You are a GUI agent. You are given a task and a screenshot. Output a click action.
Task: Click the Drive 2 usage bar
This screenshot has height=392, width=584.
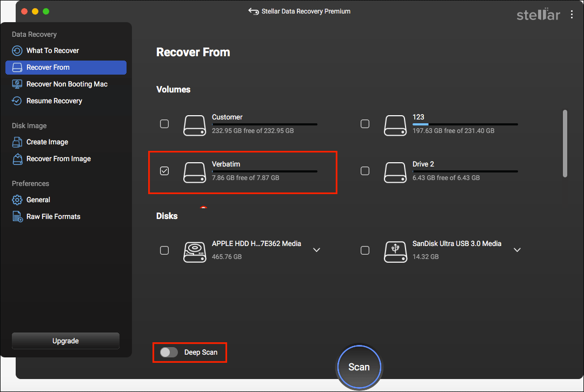465,171
